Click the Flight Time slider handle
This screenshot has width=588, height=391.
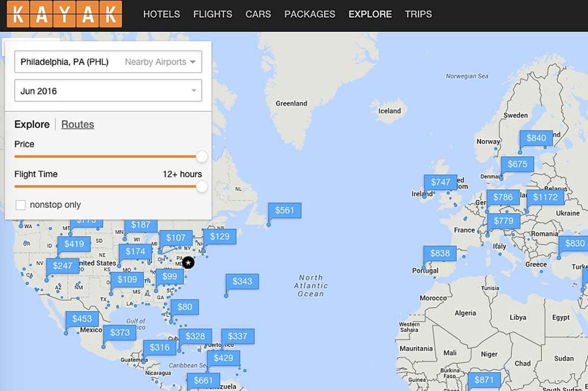coord(202,187)
